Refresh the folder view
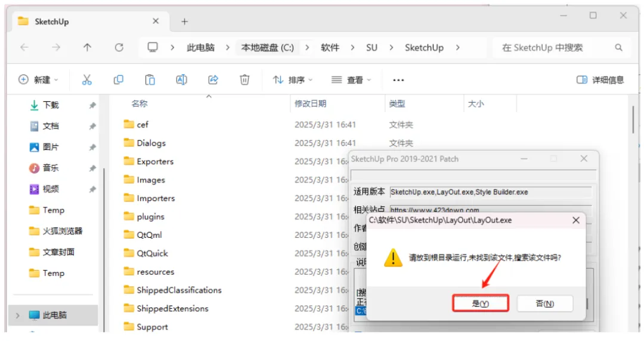644x341 pixels. (x=119, y=48)
